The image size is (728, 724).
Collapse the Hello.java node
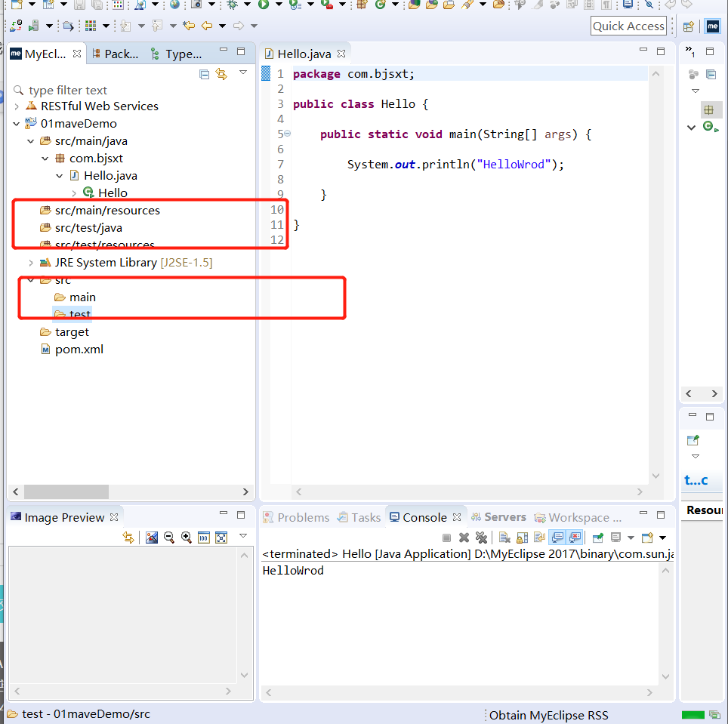click(60, 176)
